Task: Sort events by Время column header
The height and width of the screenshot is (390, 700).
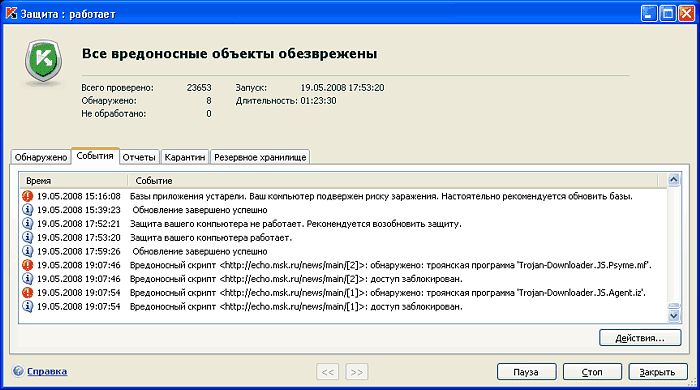Action: 74,181
